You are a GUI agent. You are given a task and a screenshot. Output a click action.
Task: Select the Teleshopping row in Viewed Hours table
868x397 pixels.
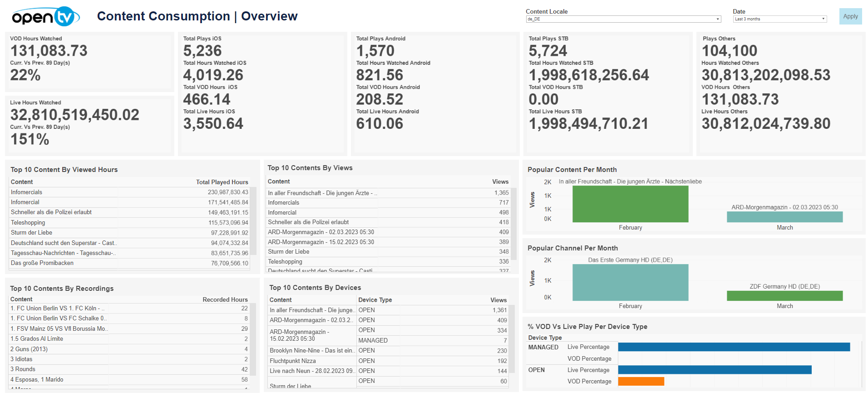pos(129,223)
